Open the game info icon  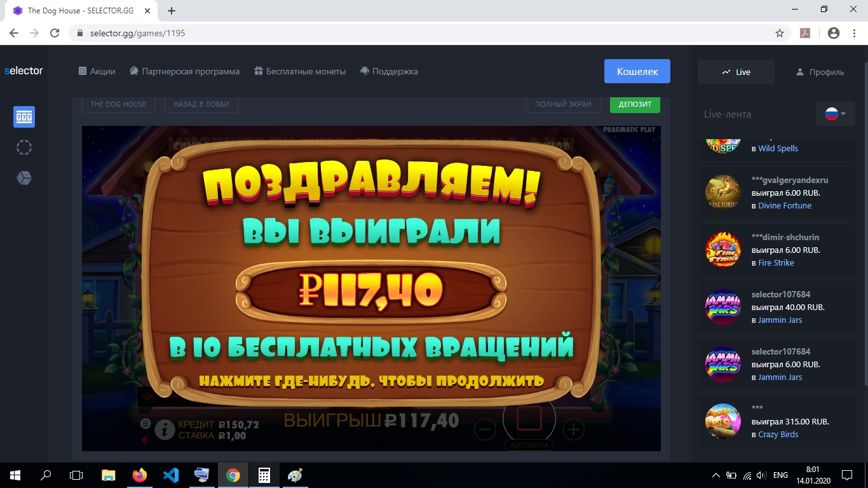165,431
